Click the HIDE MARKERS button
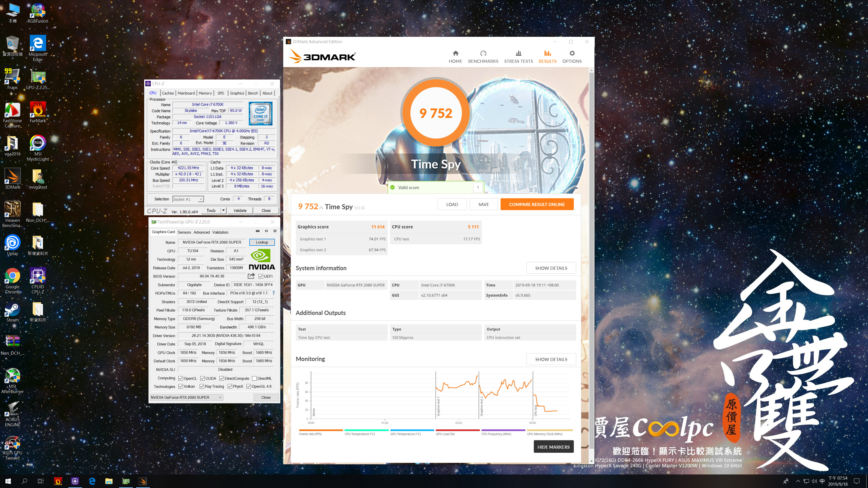Image resolution: width=868 pixels, height=488 pixels. [553, 447]
